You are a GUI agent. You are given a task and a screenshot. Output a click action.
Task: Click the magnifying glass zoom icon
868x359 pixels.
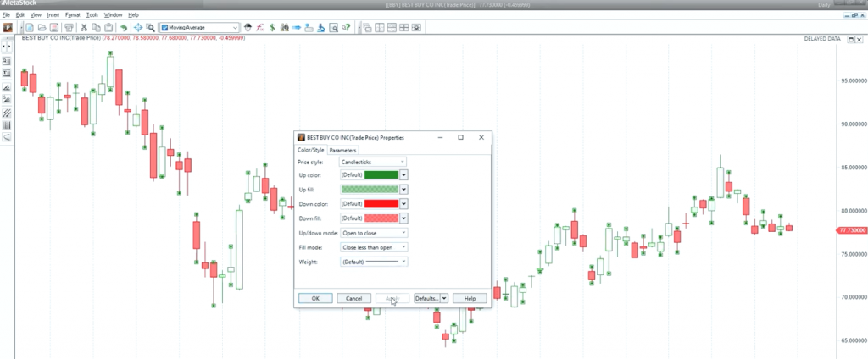point(150,27)
